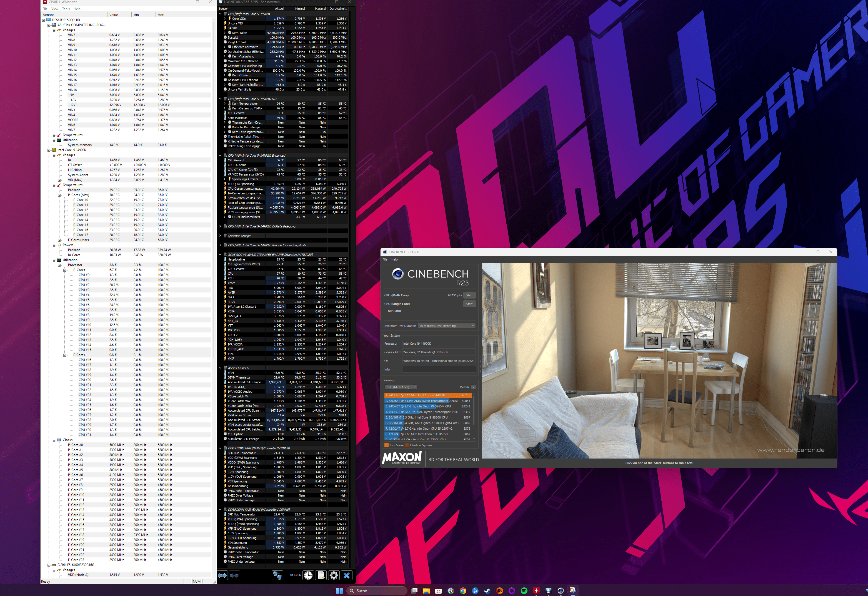Expand Temperatures node under ASUSTeK in HWMonitor

coord(54,135)
